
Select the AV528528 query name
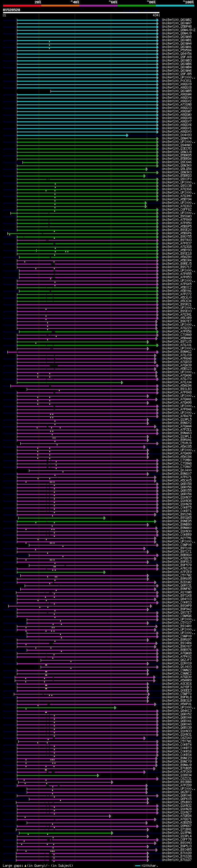coord(11,10)
